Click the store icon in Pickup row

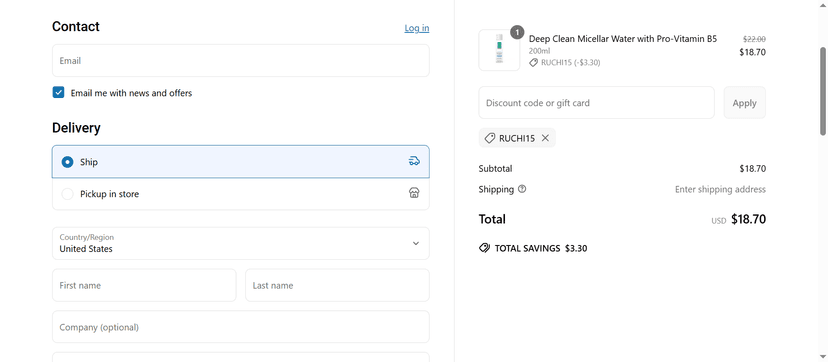pos(415,193)
